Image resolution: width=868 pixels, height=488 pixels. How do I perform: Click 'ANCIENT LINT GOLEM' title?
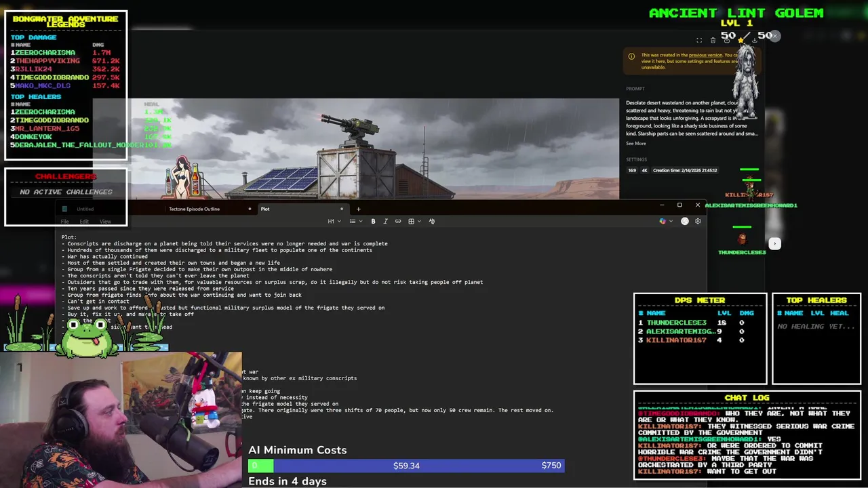point(736,13)
